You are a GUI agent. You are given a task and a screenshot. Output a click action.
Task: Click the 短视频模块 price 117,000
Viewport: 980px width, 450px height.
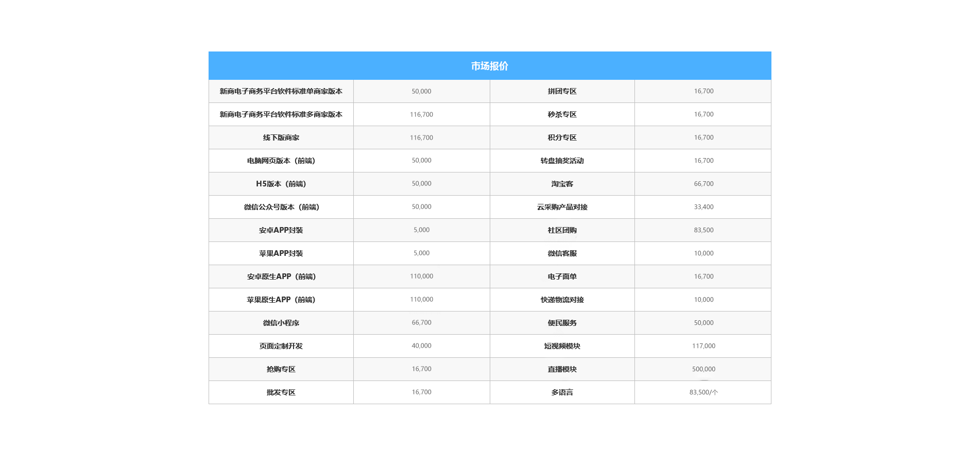pyautogui.click(x=703, y=346)
